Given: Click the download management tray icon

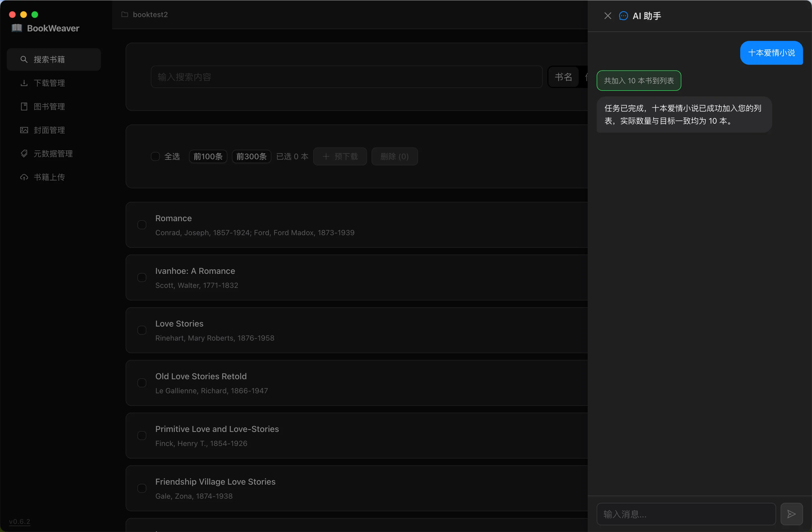Looking at the screenshot, I should pos(24,83).
